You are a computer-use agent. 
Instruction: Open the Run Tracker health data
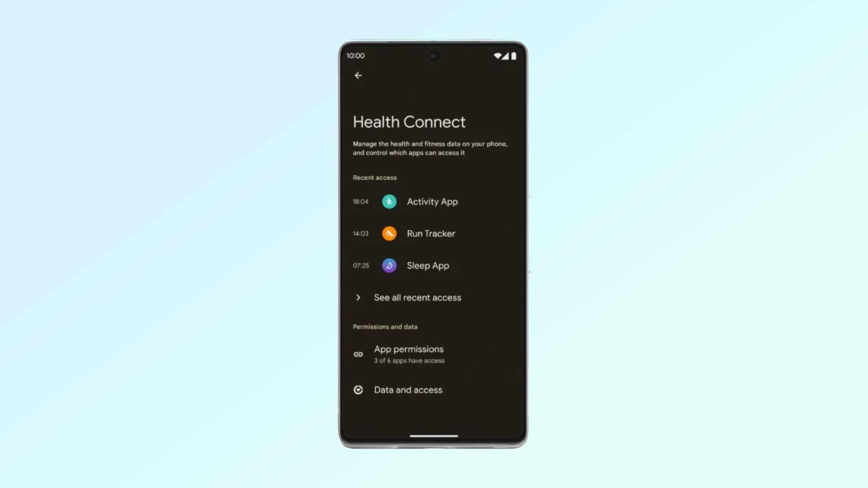[x=431, y=233]
